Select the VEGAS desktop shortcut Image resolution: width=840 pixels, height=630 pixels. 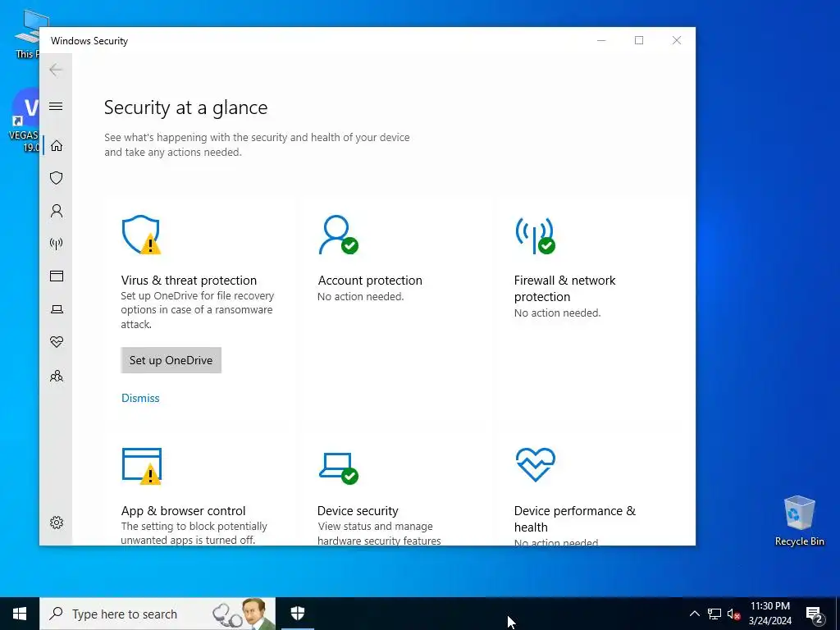[24, 121]
